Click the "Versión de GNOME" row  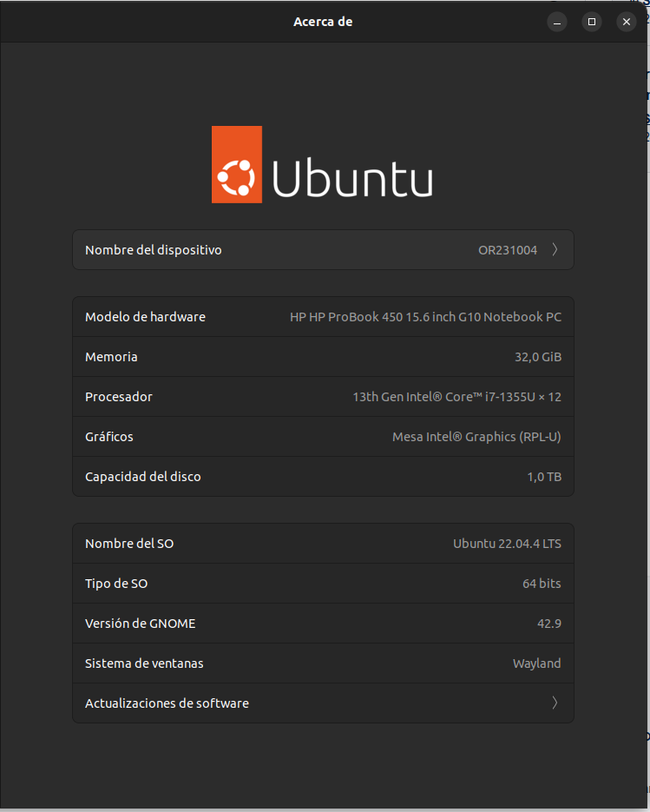pyautogui.click(x=323, y=623)
